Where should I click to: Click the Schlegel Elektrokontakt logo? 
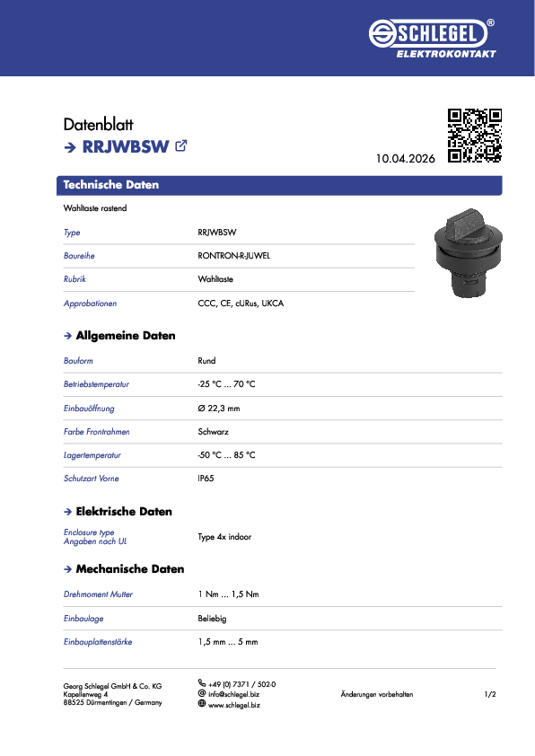[x=433, y=39]
